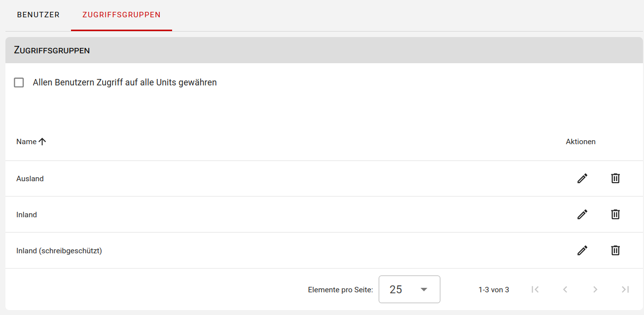Jump to the last page of results
Image resolution: width=644 pixels, height=315 pixels.
pos(625,289)
